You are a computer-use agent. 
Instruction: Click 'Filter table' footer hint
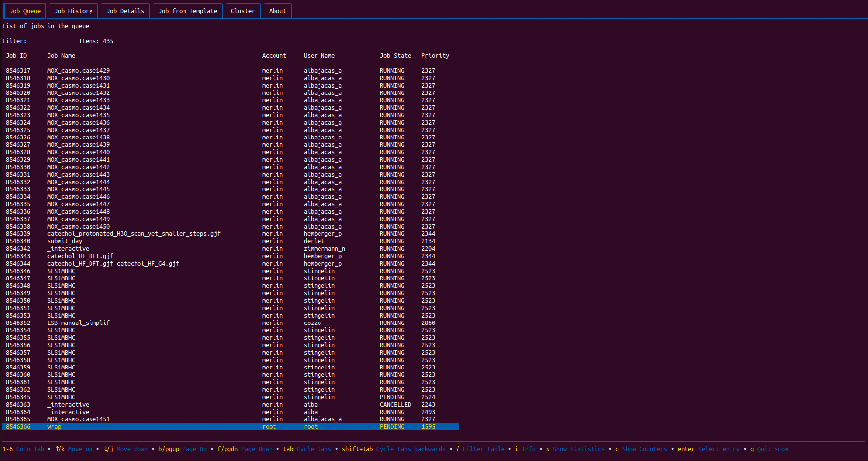click(484, 449)
